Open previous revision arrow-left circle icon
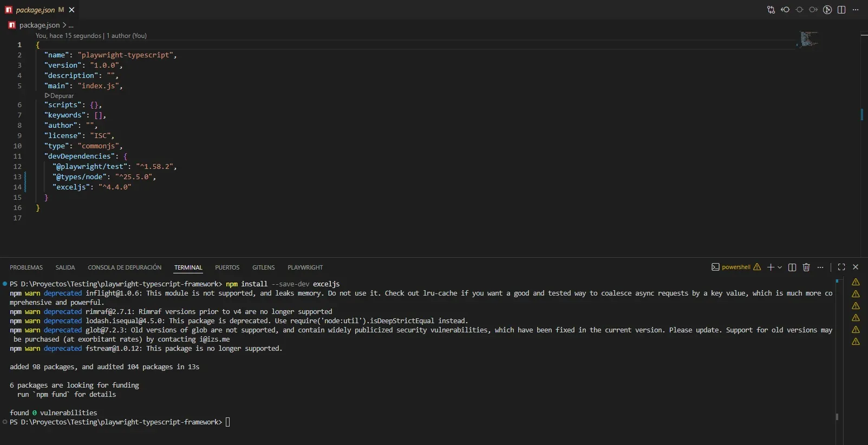868x445 pixels. click(x=785, y=10)
